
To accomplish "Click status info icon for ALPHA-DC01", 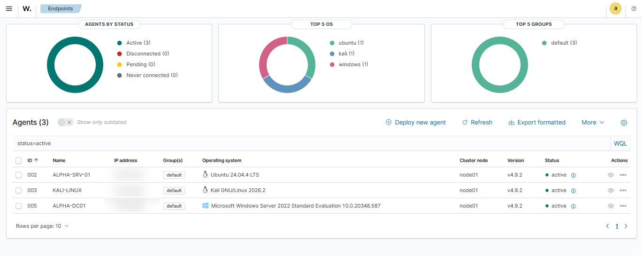I will 574,206.
